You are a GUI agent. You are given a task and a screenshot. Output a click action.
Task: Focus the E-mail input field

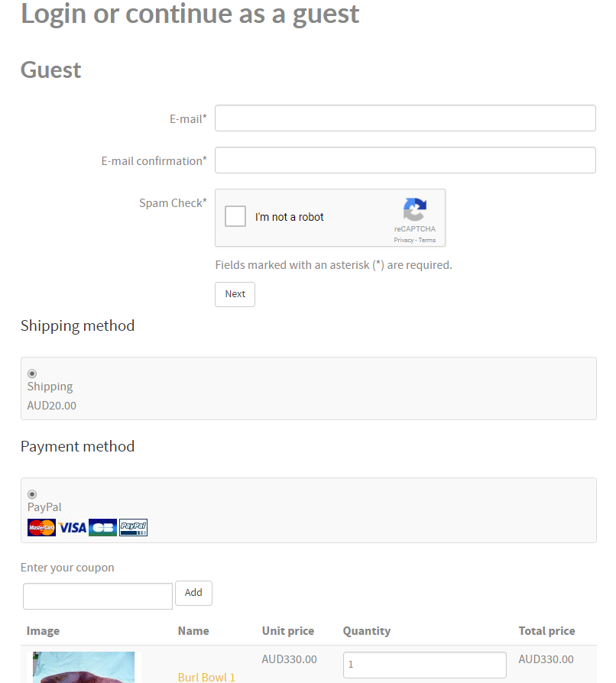pyautogui.click(x=405, y=118)
